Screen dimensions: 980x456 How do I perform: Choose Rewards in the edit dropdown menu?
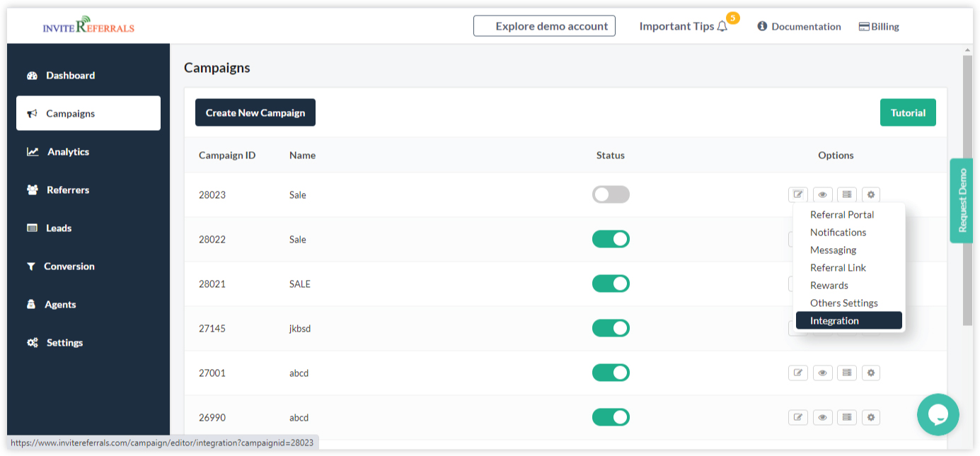[x=829, y=286]
